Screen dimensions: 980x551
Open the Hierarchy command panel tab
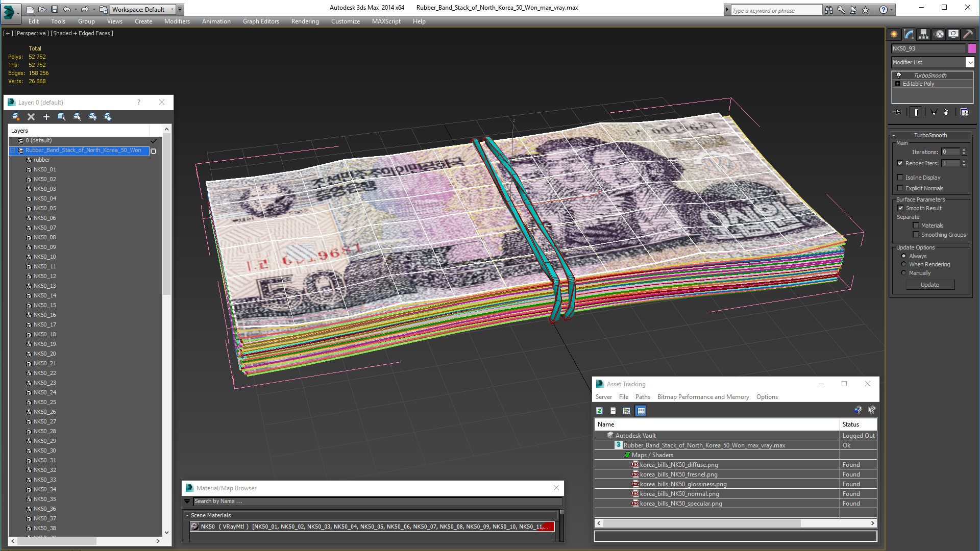(924, 34)
